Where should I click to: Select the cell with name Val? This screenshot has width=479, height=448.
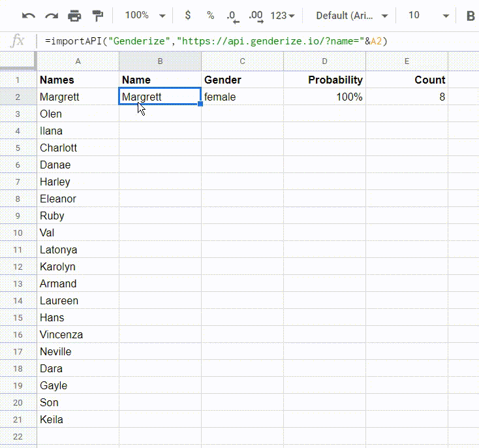pyautogui.click(x=78, y=232)
